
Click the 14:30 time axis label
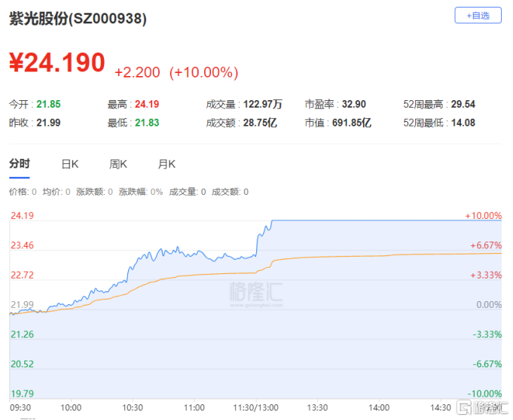click(x=441, y=408)
